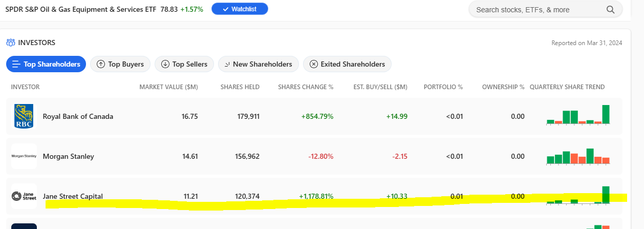The image size is (644, 229).
Task: Click the New Shareholders arrow icon
Action: click(227, 65)
